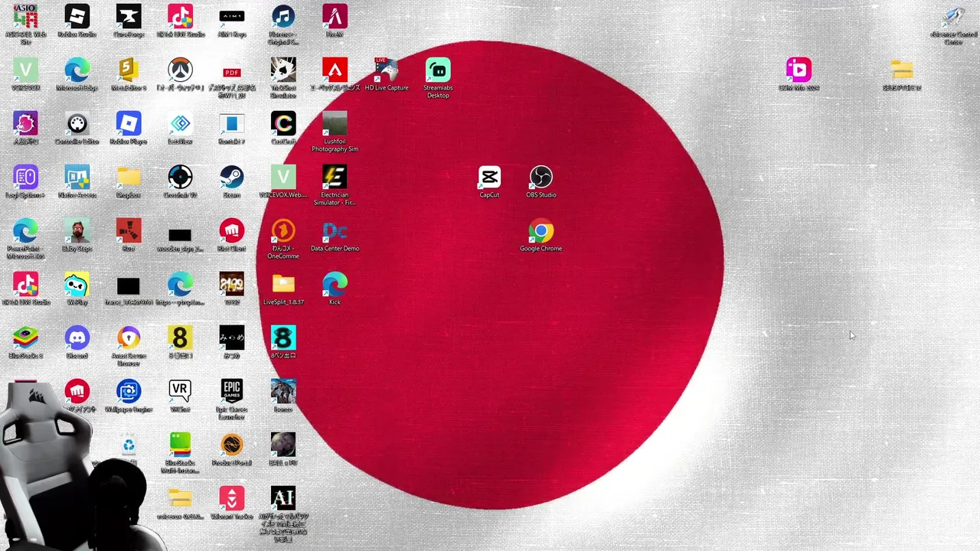Select the Data Center Demo icon
This screenshot has height=551, width=980.
pyautogui.click(x=335, y=231)
